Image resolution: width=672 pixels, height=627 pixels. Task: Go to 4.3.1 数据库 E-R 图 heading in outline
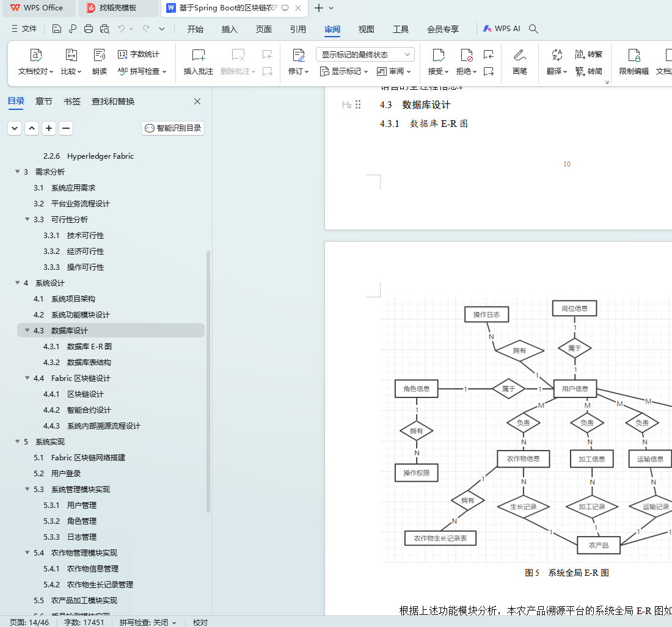coord(78,347)
